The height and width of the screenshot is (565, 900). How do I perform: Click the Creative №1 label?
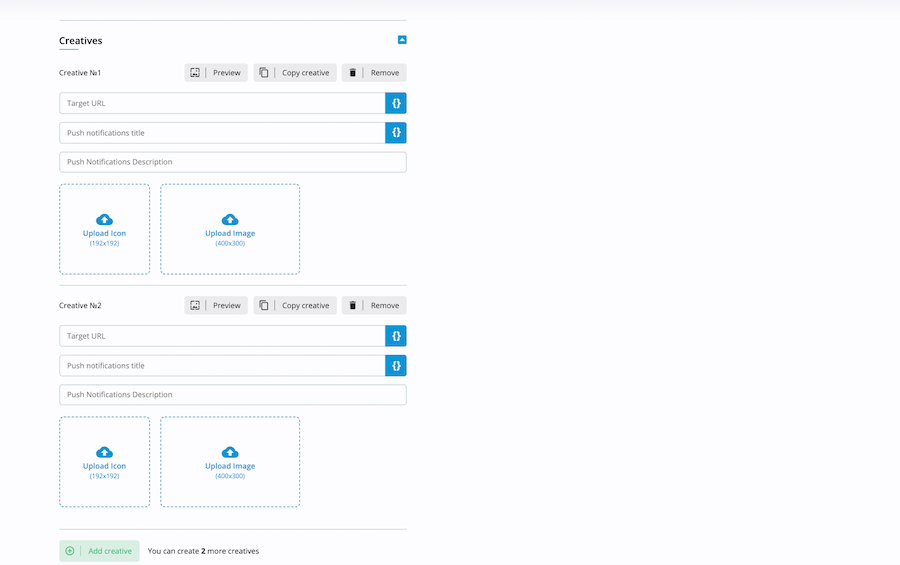(80, 73)
